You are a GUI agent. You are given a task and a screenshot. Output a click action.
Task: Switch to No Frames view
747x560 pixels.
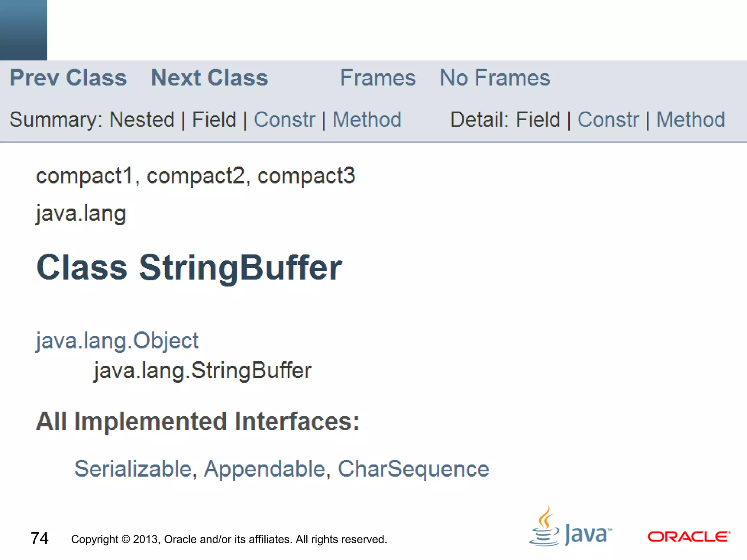pyautogui.click(x=495, y=78)
